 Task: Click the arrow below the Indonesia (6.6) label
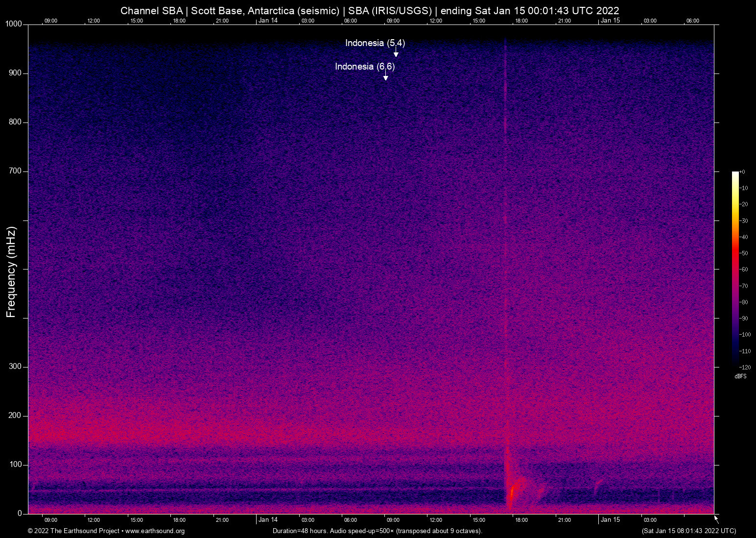click(x=386, y=76)
